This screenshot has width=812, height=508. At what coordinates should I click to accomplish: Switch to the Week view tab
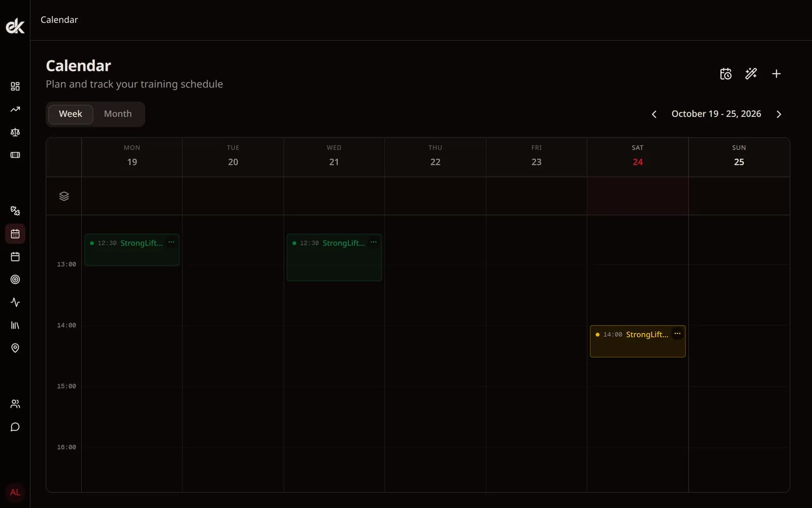(71, 114)
